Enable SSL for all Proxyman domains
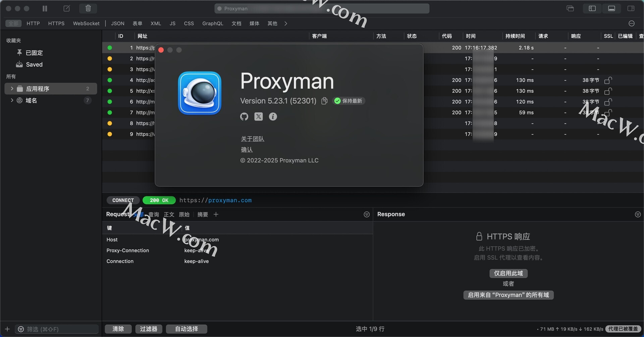Viewport: 644px width, 337px height. pyautogui.click(x=508, y=295)
